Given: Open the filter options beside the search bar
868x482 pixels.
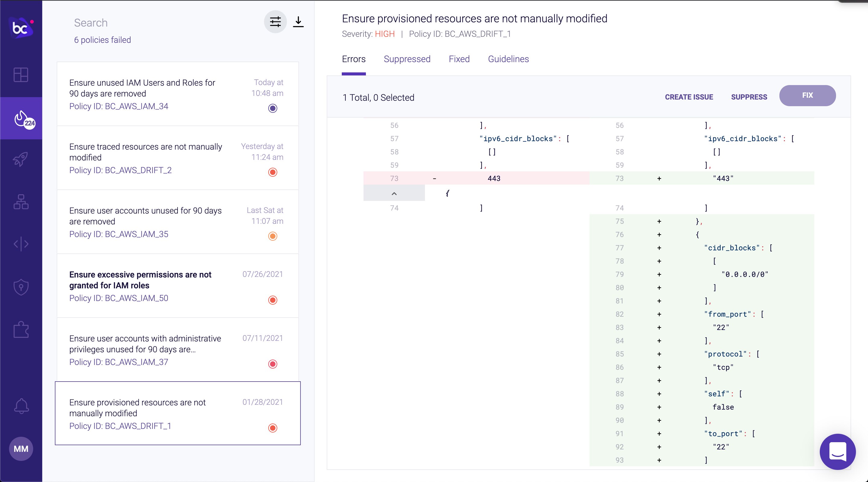Looking at the screenshot, I should [275, 22].
